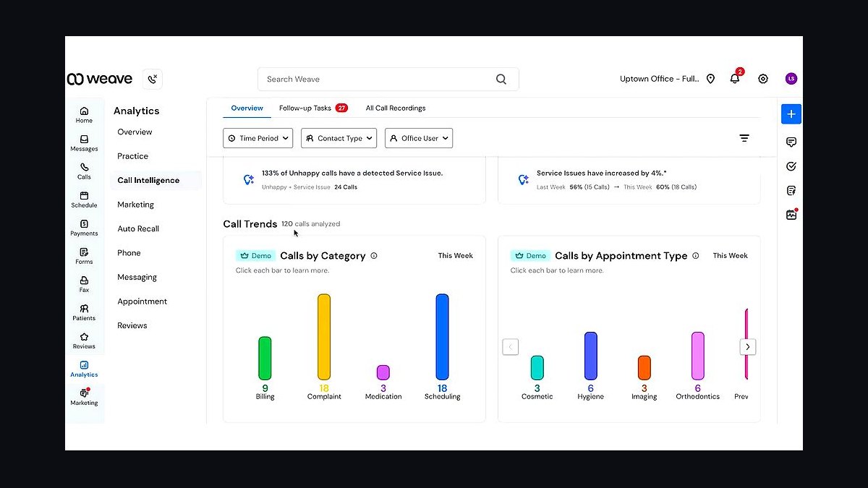Click Demo badge on Calls by Category
The width and height of the screenshot is (868, 488).
coord(255,256)
